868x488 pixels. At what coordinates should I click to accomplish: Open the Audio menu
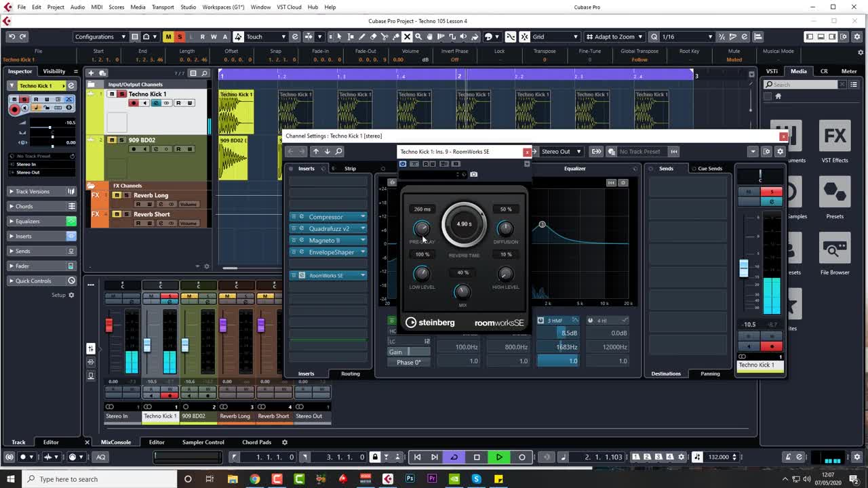coord(77,7)
